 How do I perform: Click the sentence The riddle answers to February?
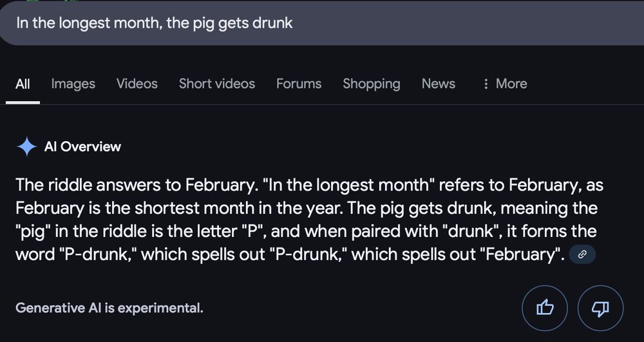click(136, 185)
